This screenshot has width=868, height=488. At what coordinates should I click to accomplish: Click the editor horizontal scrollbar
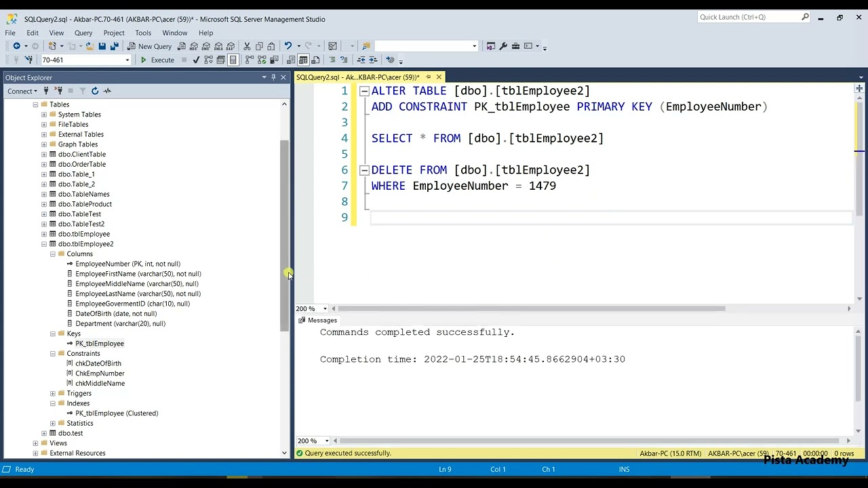[x=532, y=308]
